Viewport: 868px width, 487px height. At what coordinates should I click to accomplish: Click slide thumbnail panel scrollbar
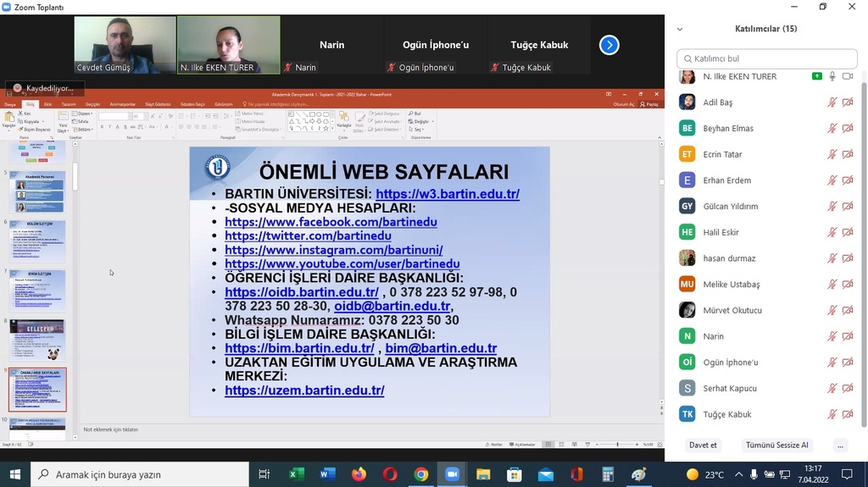75,176
